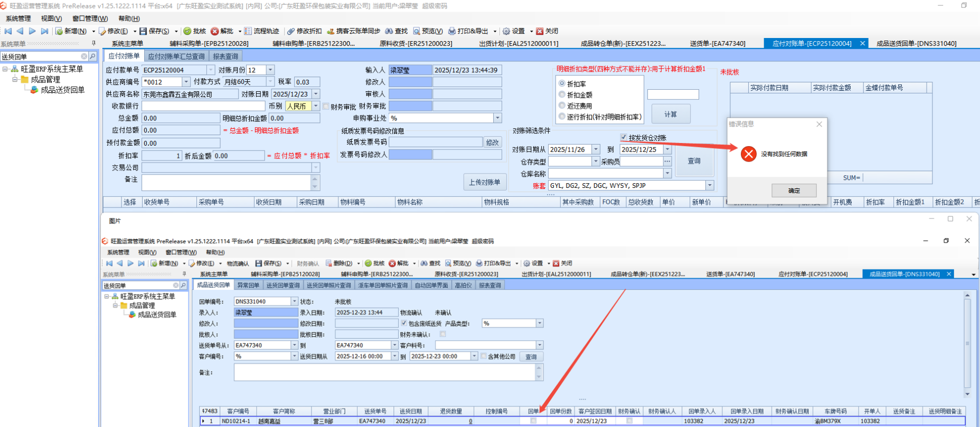The image size is (980, 427).
Task: Select the 折扣率 radio button
Action: pyautogui.click(x=562, y=83)
